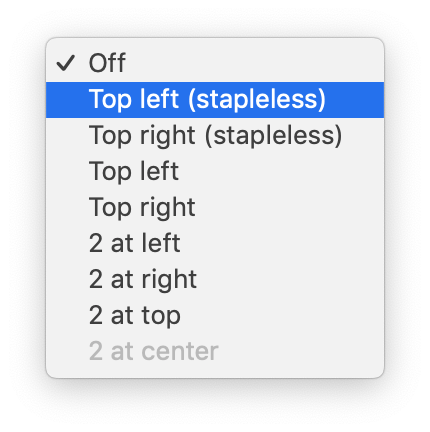Select the 2 at top option
Viewport: 430px width, 432px height.
click(x=215, y=316)
